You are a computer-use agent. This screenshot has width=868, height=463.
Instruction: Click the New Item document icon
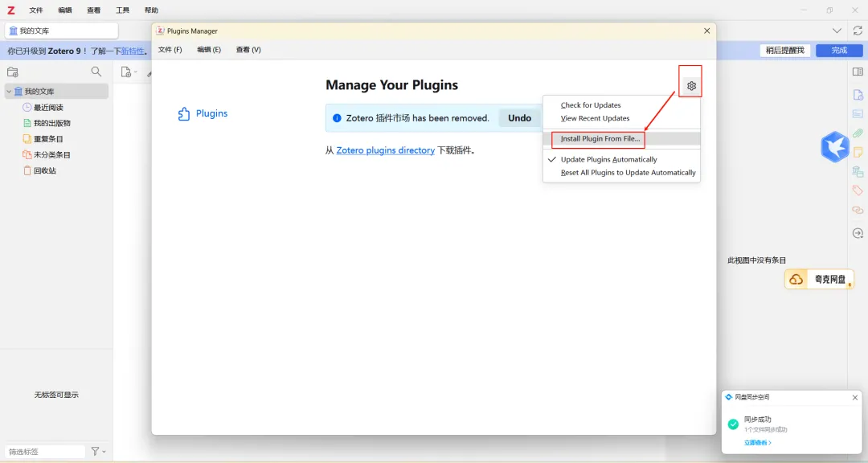point(125,72)
